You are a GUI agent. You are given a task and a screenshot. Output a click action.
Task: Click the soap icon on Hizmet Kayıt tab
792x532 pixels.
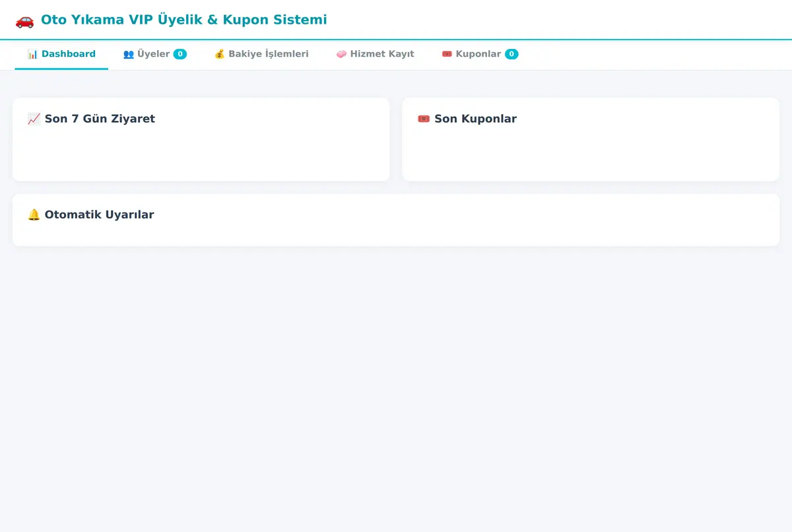point(341,54)
